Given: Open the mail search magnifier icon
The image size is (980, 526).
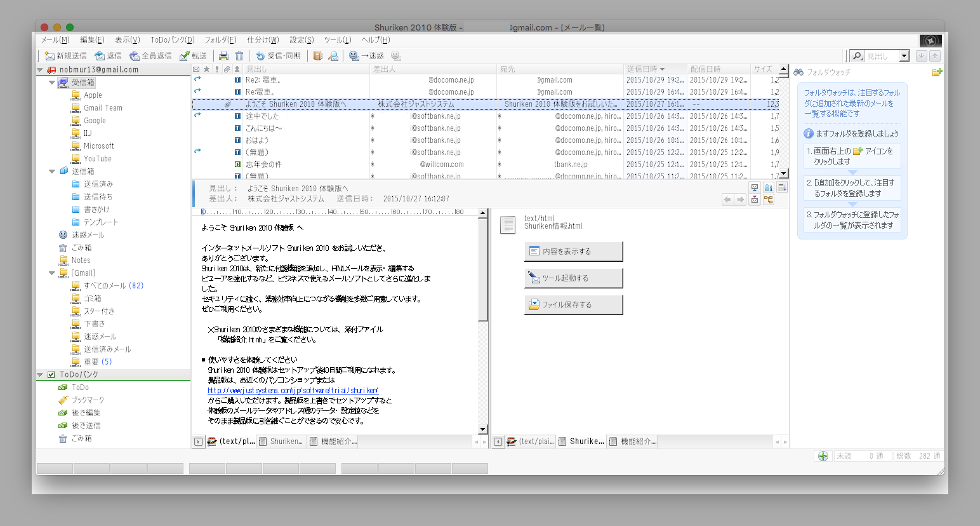Looking at the screenshot, I should click(x=859, y=55).
